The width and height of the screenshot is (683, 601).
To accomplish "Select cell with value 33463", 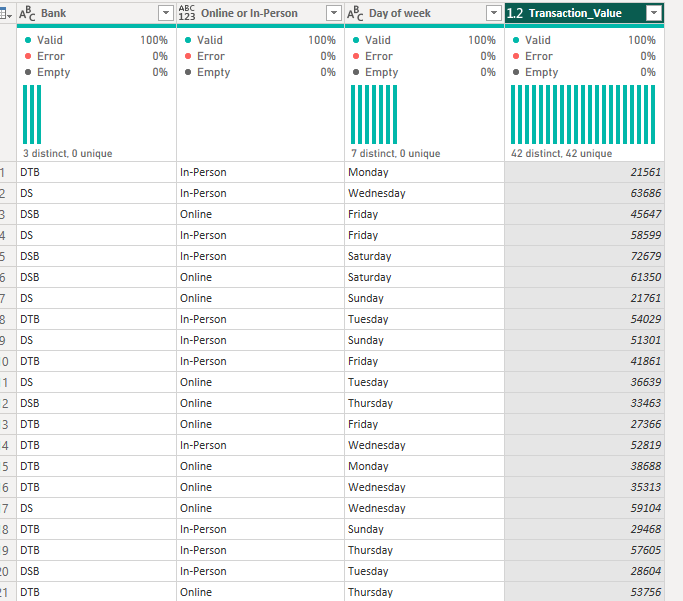I will [x=584, y=403].
